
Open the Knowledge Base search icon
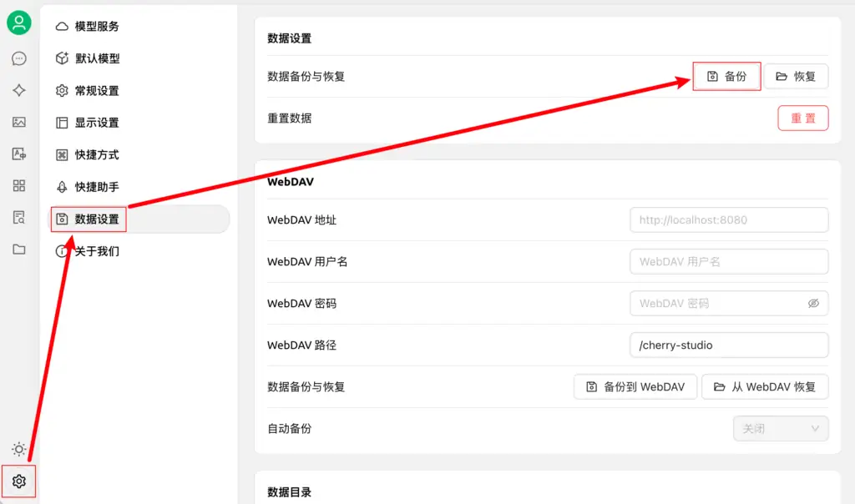(x=18, y=217)
